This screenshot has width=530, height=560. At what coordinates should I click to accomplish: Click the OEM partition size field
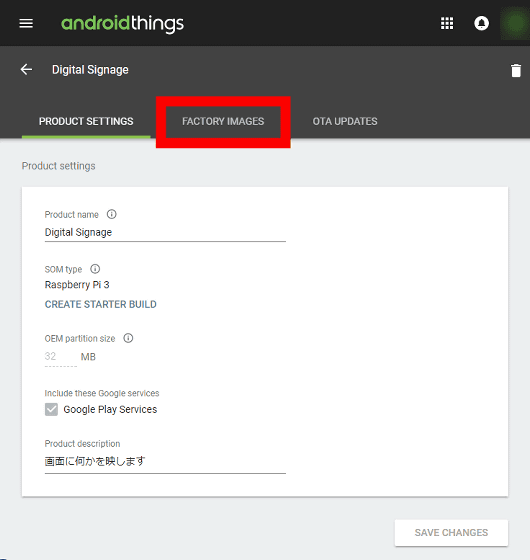[x=61, y=357]
